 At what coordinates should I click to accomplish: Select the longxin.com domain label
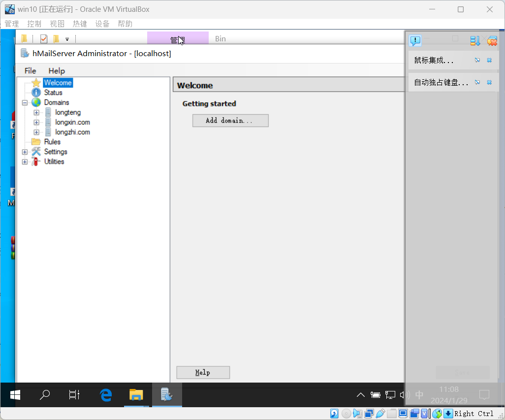(72, 122)
